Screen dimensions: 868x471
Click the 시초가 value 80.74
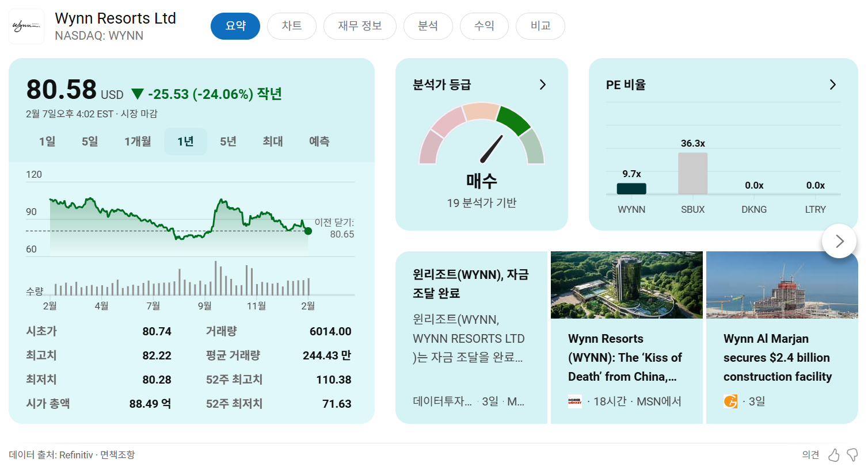click(157, 331)
